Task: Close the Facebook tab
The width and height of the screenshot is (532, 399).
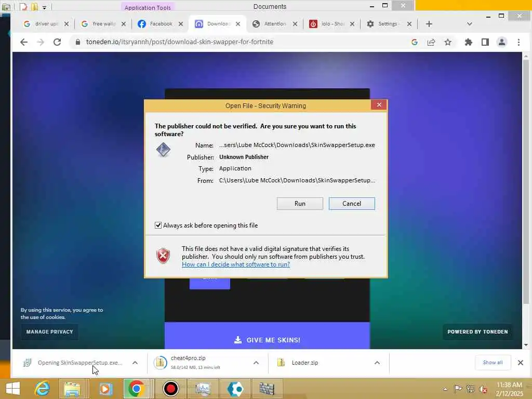Action: (x=181, y=24)
